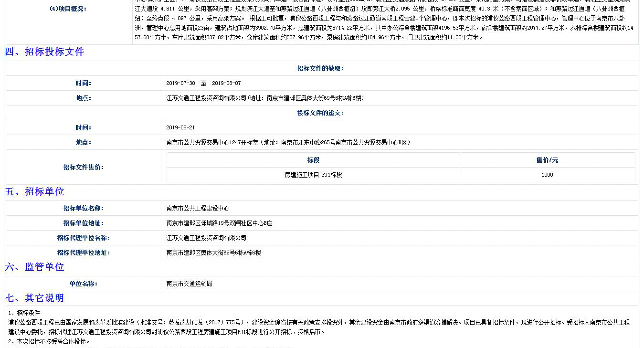Click the 标段 column header

[313, 160]
